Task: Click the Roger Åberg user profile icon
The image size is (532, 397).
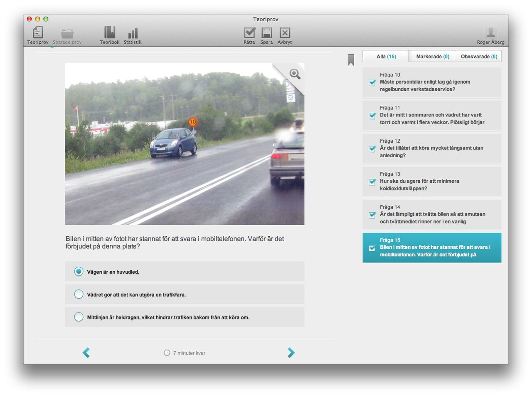Action: click(491, 32)
